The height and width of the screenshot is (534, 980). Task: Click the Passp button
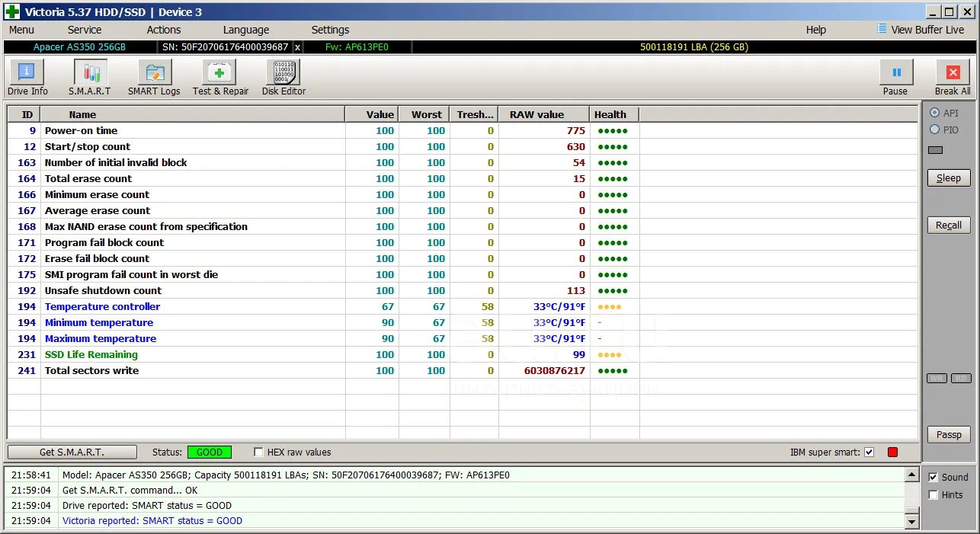[949, 434]
